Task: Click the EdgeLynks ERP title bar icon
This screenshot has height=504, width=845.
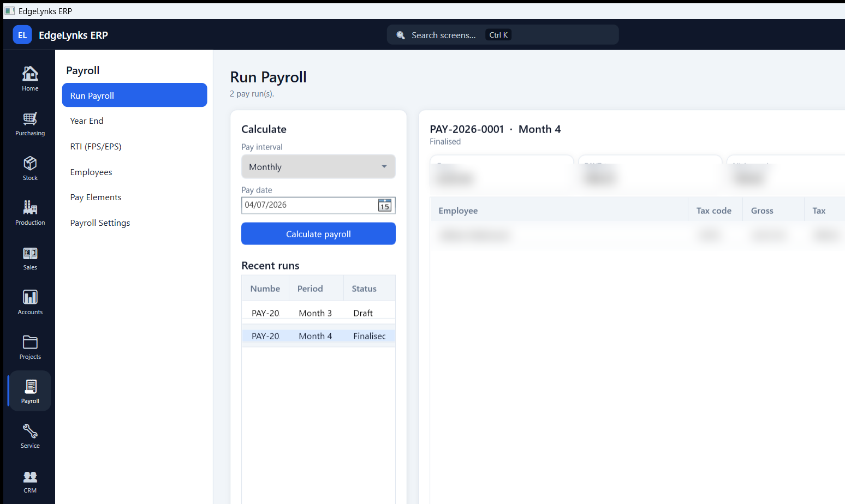Action: 10,11
